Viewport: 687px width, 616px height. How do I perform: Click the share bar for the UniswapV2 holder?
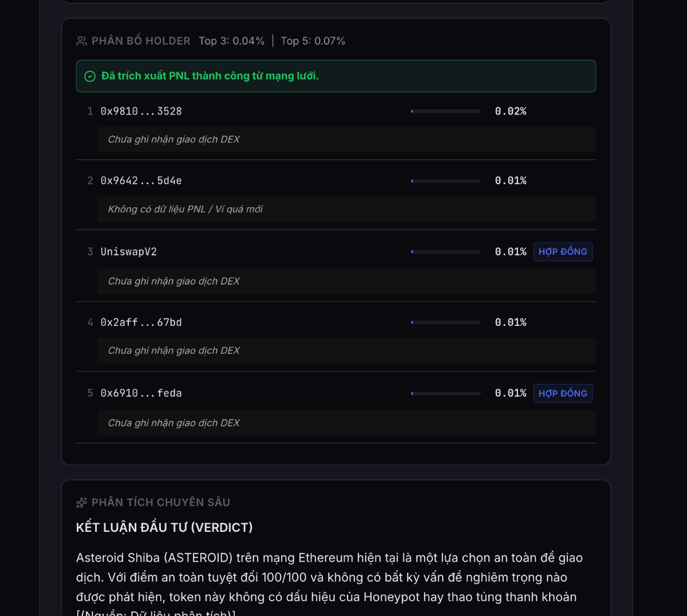[x=446, y=252]
